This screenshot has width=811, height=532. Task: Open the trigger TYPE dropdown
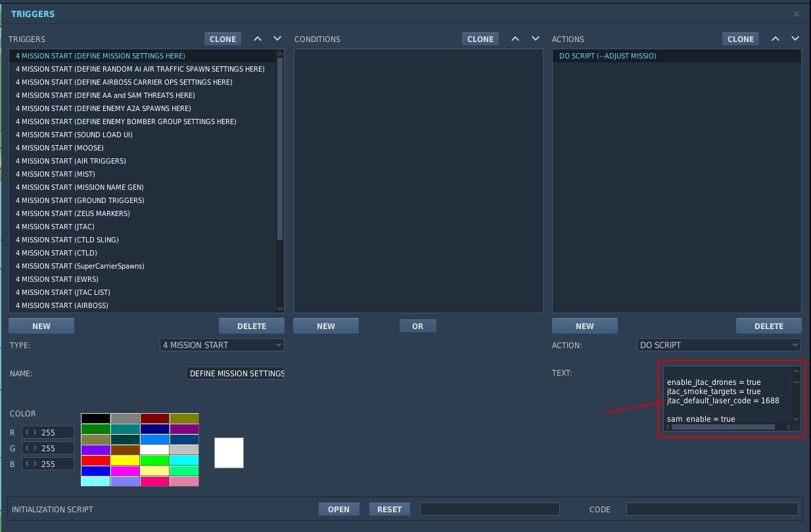coord(222,345)
